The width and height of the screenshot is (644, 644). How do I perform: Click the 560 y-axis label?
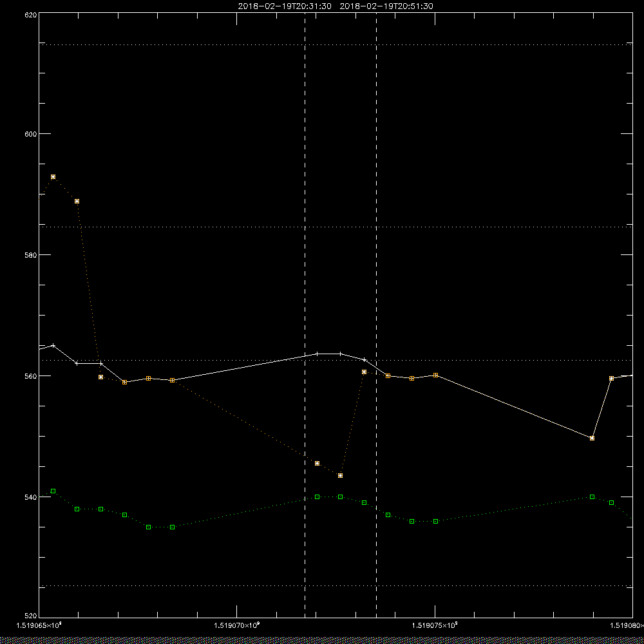tap(31, 376)
